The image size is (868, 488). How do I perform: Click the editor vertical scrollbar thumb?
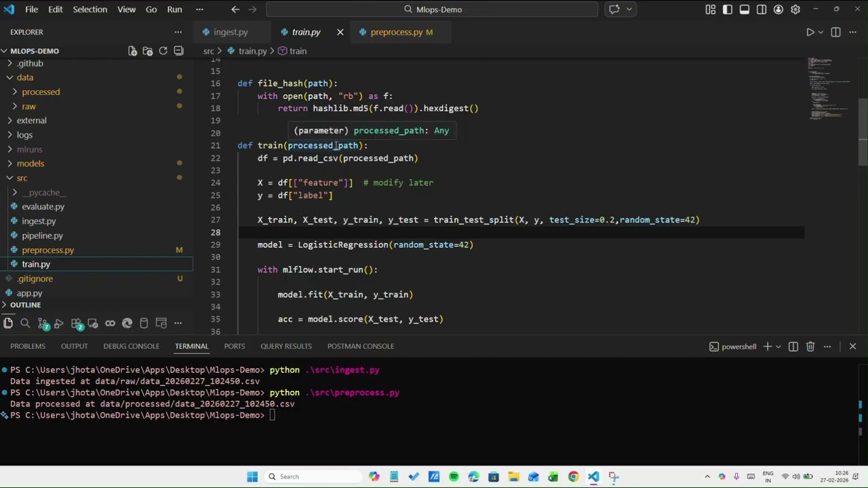pos(863,131)
